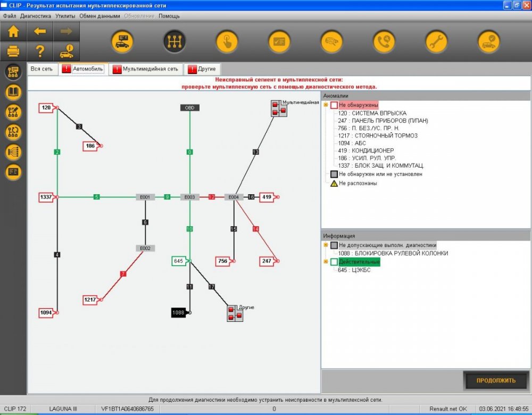Collapse the Не обнаружены tree group
Screen dimensions: 532x415
pyautogui.click(x=326, y=105)
